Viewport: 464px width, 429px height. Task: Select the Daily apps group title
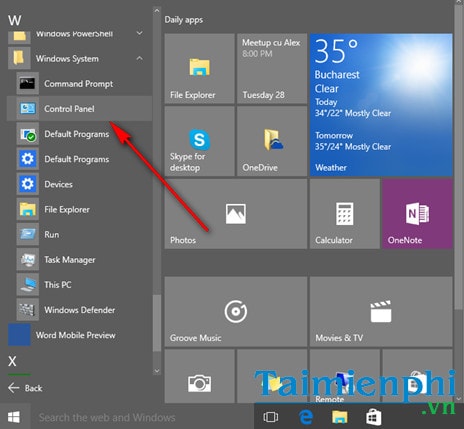(x=184, y=20)
